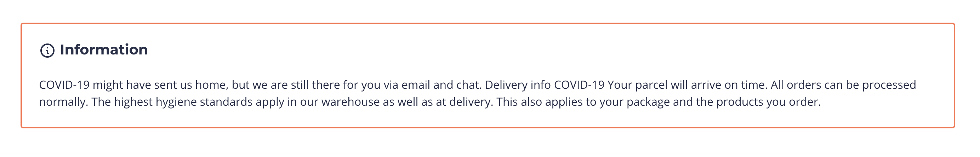
Task: Click the word "normally" on the second line
Action: pyautogui.click(x=63, y=102)
